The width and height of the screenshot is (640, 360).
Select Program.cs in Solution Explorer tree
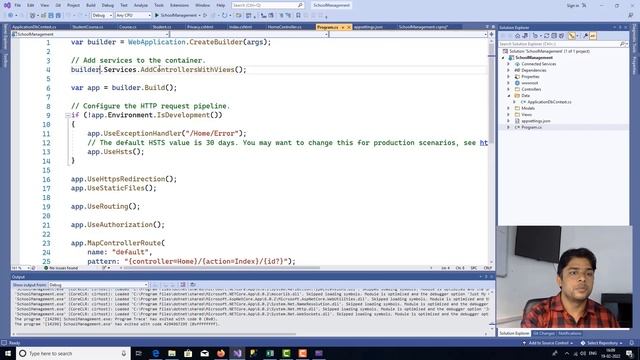pyautogui.click(x=531, y=127)
